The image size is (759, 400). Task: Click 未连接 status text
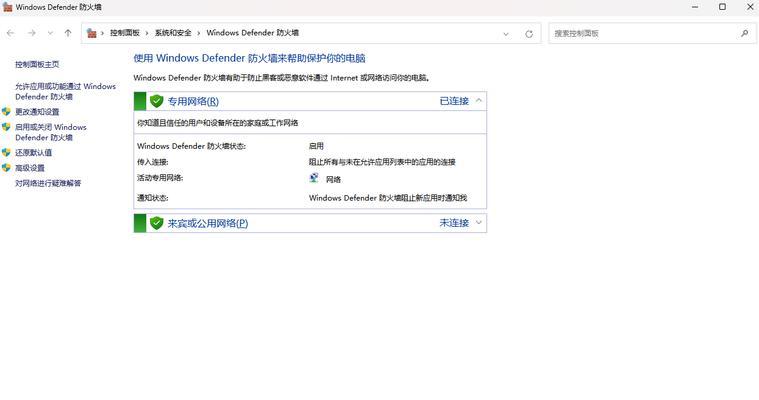pos(454,223)
